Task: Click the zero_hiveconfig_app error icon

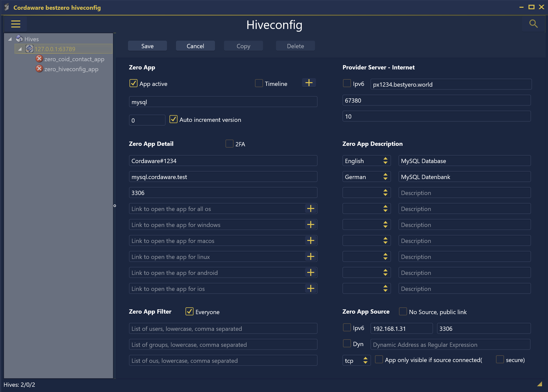Action: [38, 69]
